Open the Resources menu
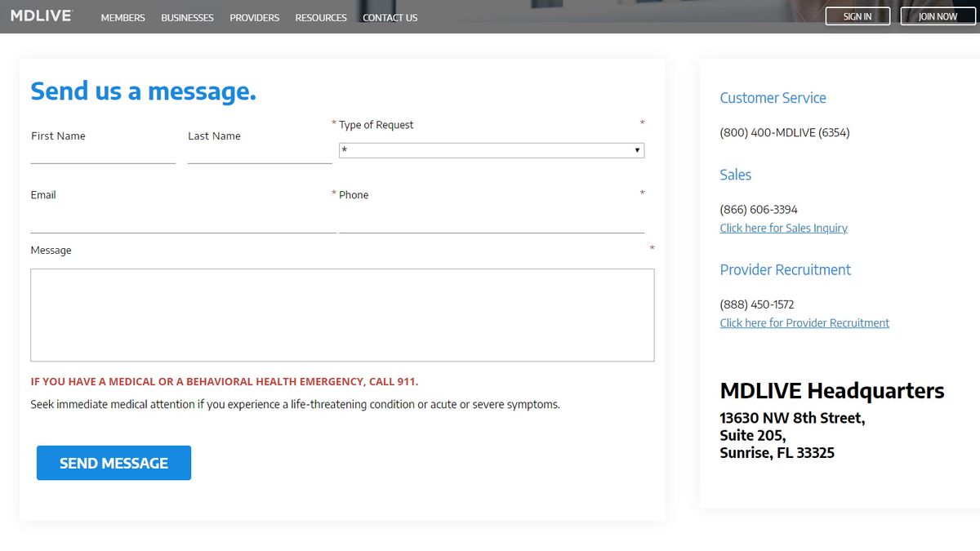 [321, 17]
